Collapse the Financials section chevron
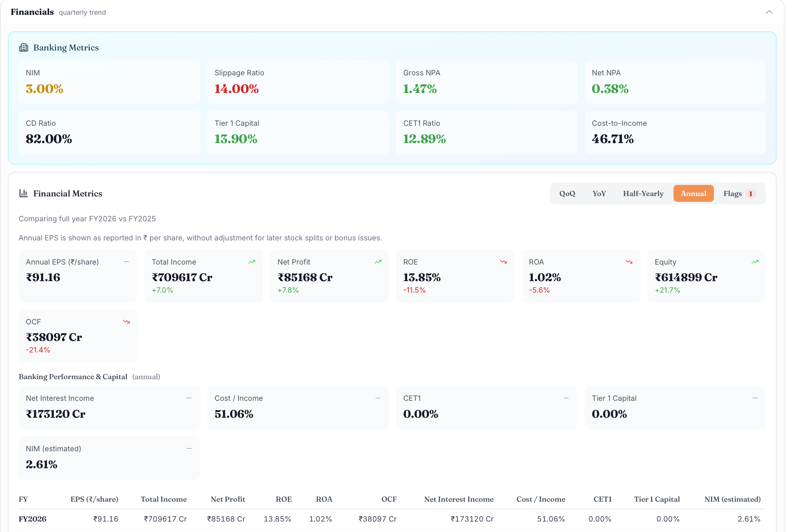This screenshot has width=786, height=532. [x=769, y=12]
